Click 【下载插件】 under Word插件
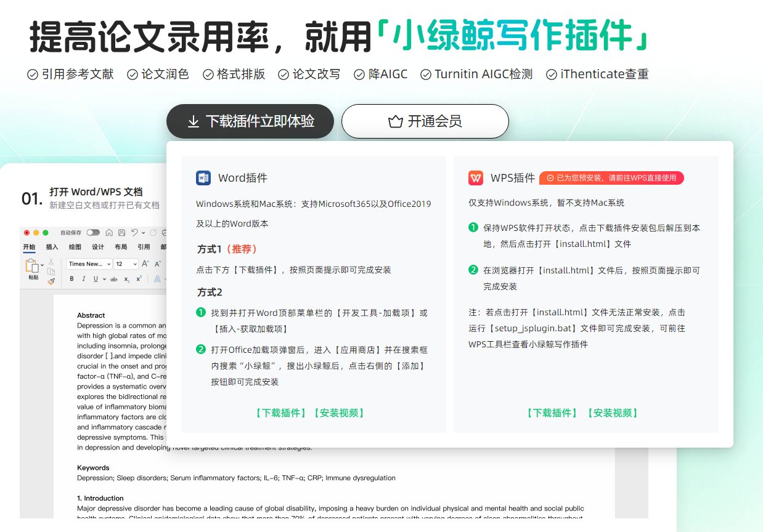The image size is (763, 532). [280, 413]
